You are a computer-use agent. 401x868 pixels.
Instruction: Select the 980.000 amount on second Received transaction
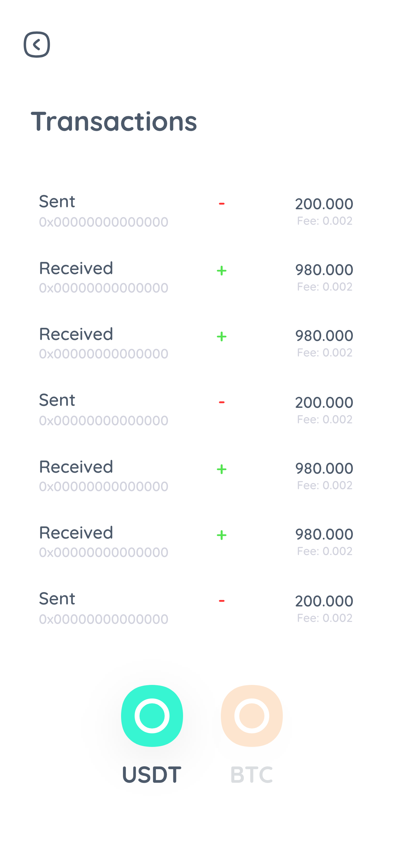324,335
